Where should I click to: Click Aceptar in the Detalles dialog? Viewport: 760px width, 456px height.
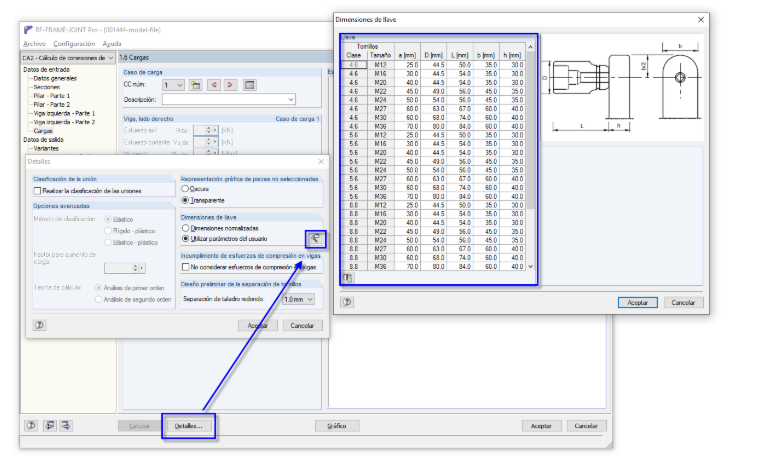pos(257,326)
